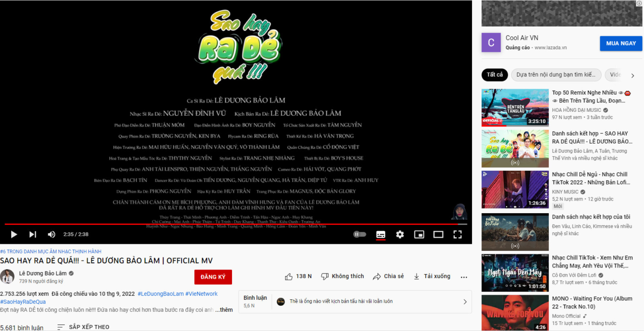Open the Lê Dương Bảo Lâm channel name
The height and width of the screenshot is (331, 644).
tap(43, 274)
